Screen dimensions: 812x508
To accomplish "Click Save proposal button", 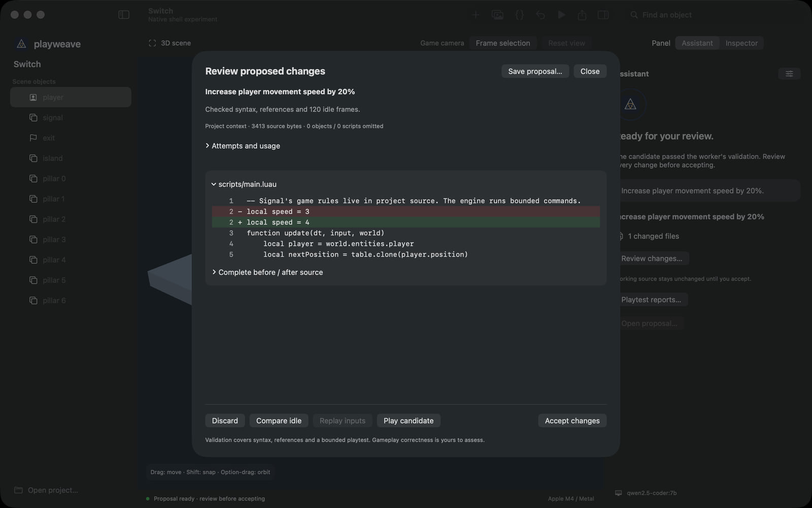I will click(x=535, y=71).
